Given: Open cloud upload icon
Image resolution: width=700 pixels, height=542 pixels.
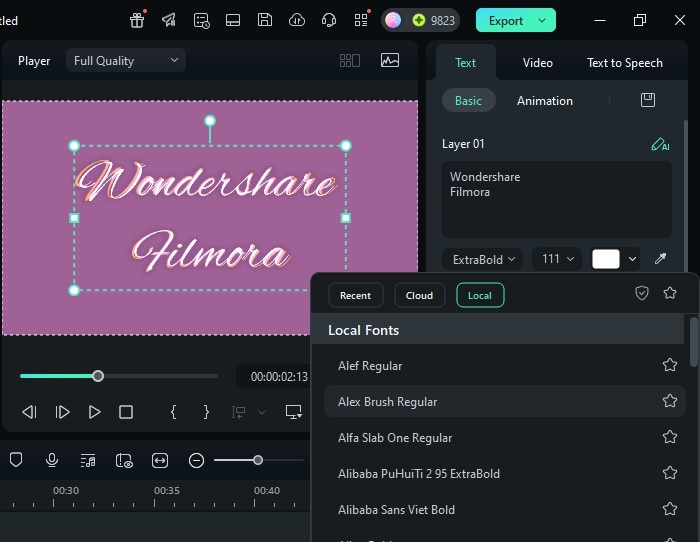Looking at the screenshot, I should (x=297, y=20).
